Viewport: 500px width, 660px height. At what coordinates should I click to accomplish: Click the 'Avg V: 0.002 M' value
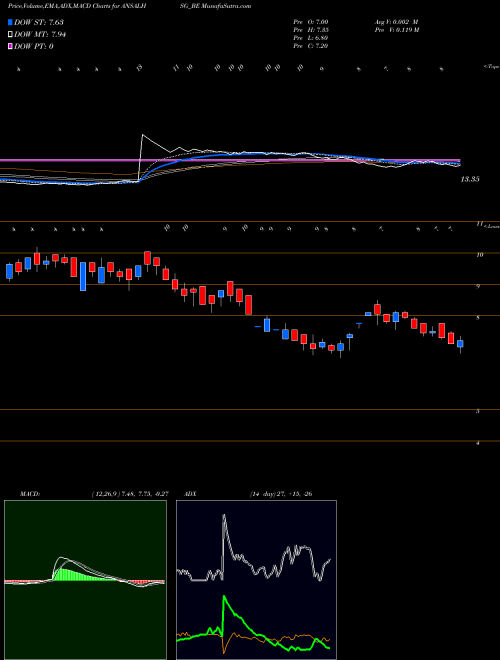click(x=396, y=22)
